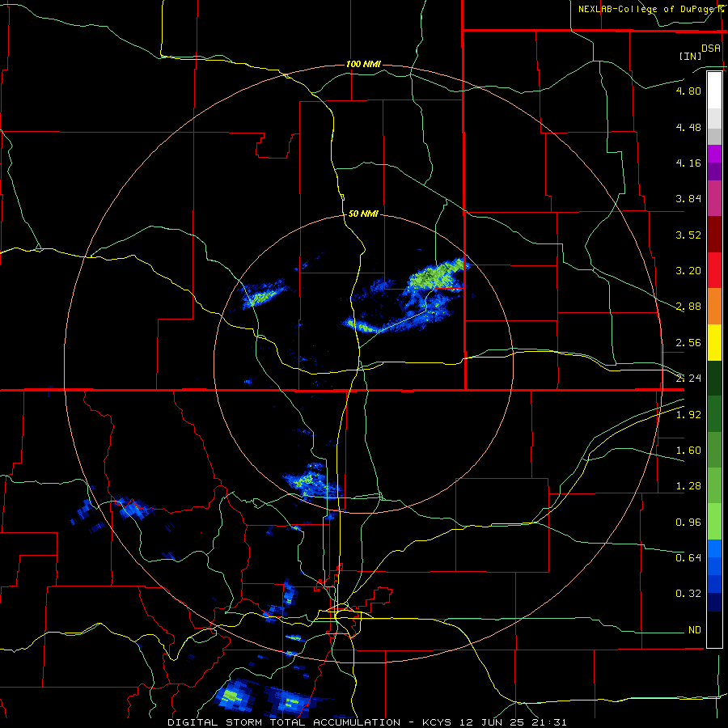Image resolution: width=728 pixels, height=728 pixels.
Task: Click the 4.80 scale label
Action: point(688,91)
